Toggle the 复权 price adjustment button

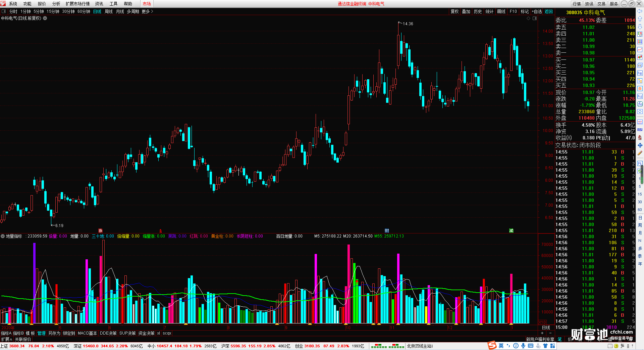tap(454, 11)
